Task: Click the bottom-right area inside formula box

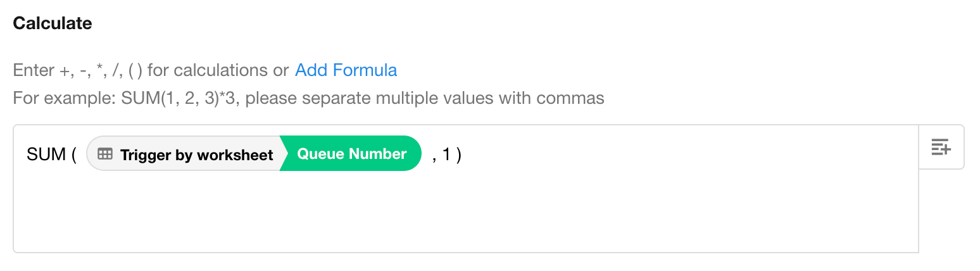Action: [899, 239]
